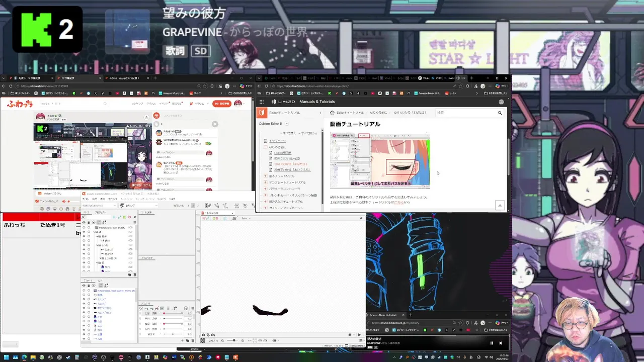Click 配信準備 button on whowatch header
644x362 pixels.
[x=222, y=104]
